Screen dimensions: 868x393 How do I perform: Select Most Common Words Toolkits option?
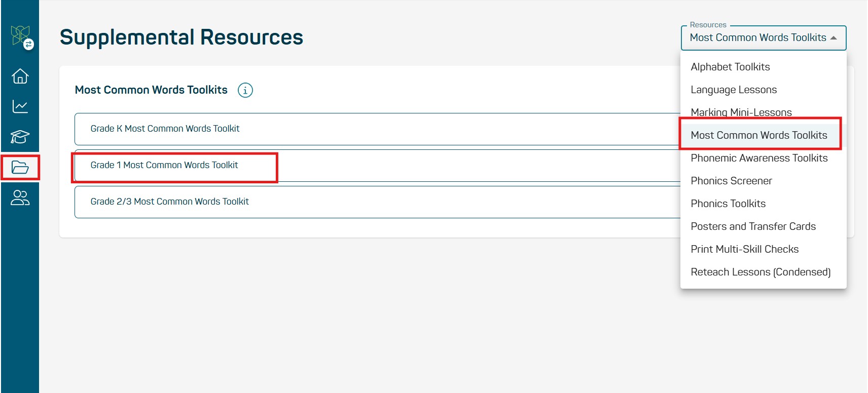(x=758, y=135)
